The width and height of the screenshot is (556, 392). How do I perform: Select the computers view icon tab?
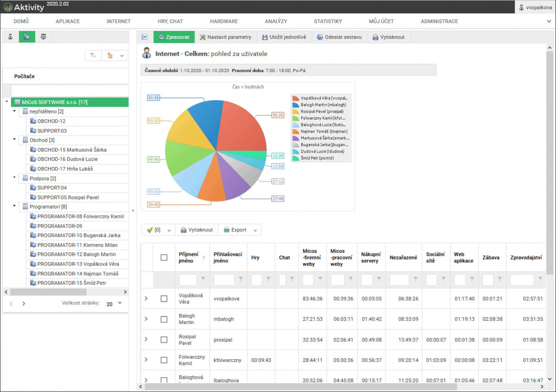coord(27,37)
